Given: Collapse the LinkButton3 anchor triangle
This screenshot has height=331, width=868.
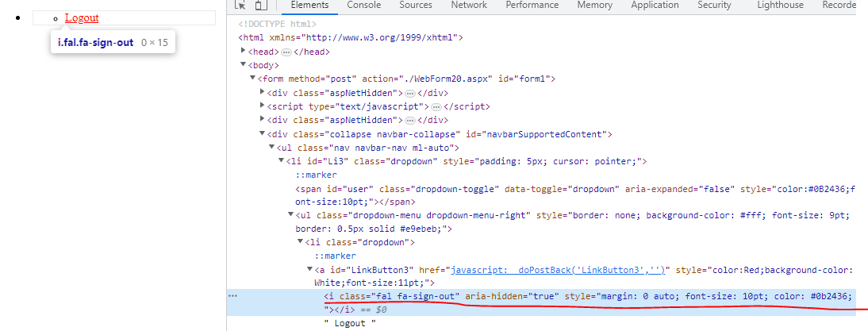Looking at the screenshot, I should tap(309, 270).
